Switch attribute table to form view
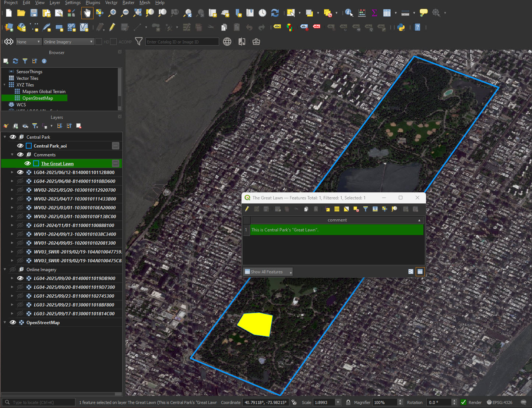The image size is (532, 408). pos(411,272)
